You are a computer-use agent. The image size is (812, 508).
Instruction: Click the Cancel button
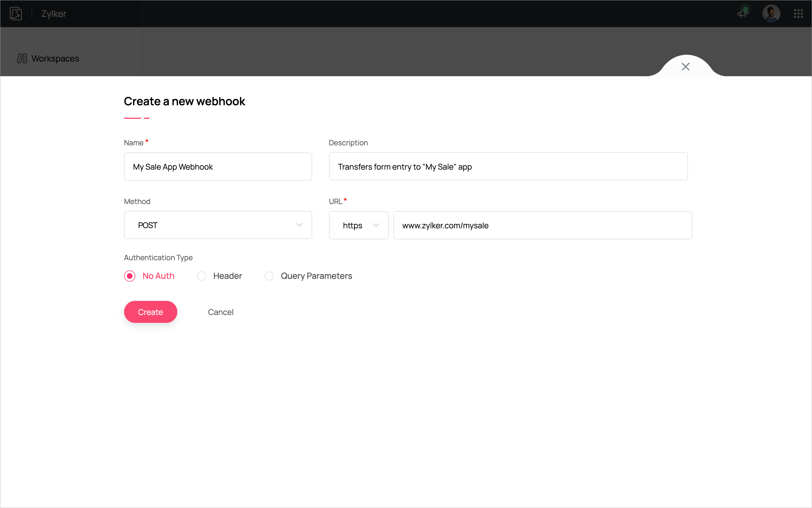(x=220, y=312)
